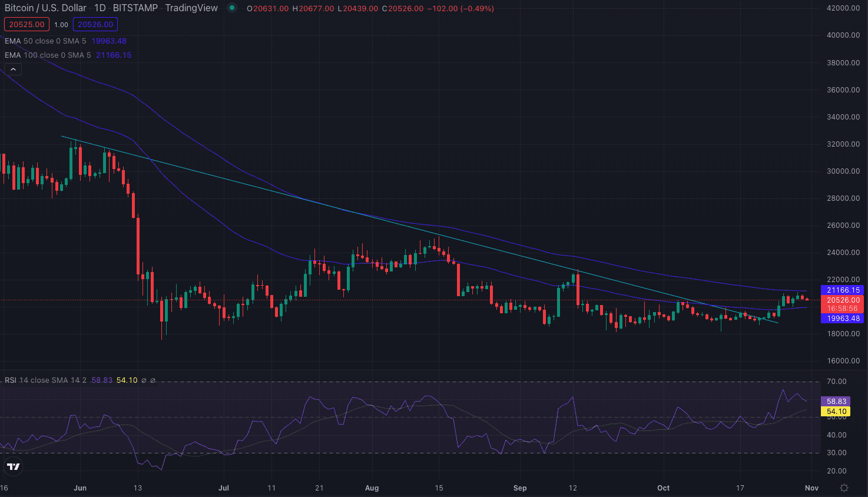
Task: Click the purple 58.83 RSI axis label
Action: point(836,401)
